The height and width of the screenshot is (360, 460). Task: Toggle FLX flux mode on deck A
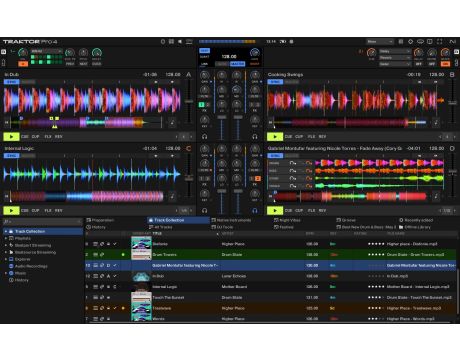click(x=48, y=137)
